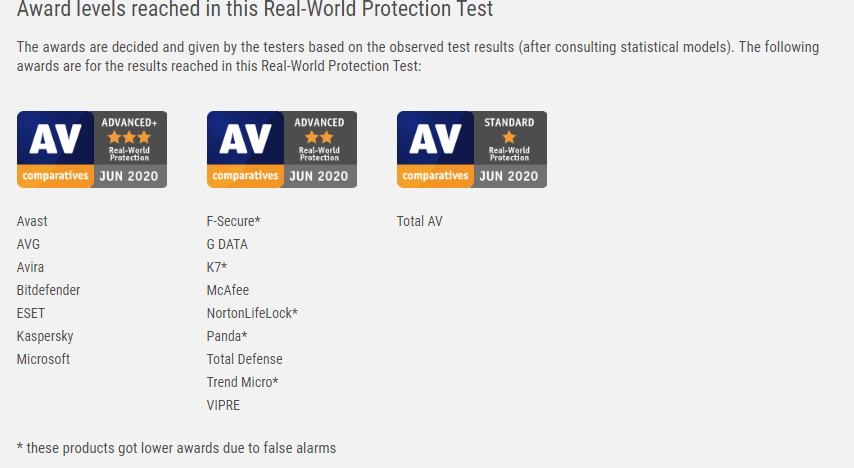Click on Bitdefender
The height and width of the screenshot is (468, 854).
(49, 290)
